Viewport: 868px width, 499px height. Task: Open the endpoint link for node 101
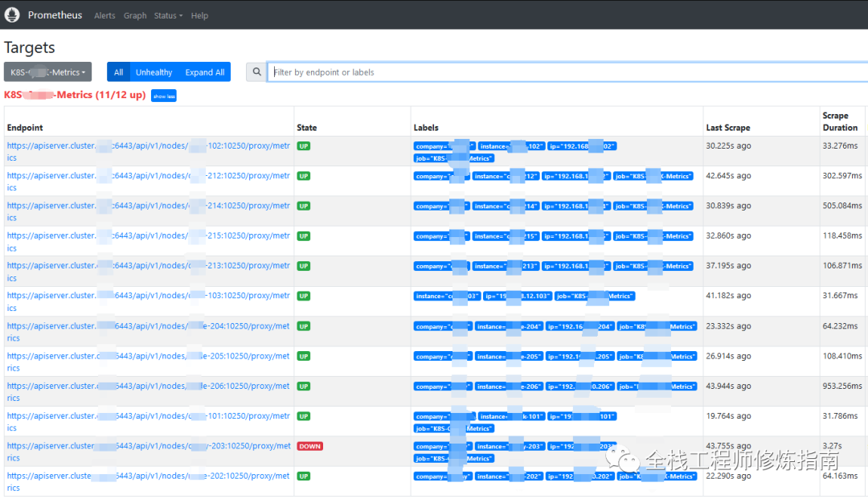click(149, 422)
